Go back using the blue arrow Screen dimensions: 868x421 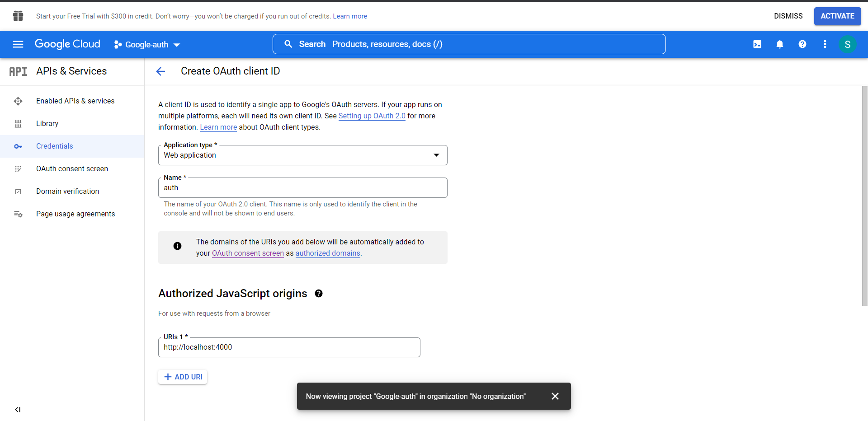pos(160,71)
